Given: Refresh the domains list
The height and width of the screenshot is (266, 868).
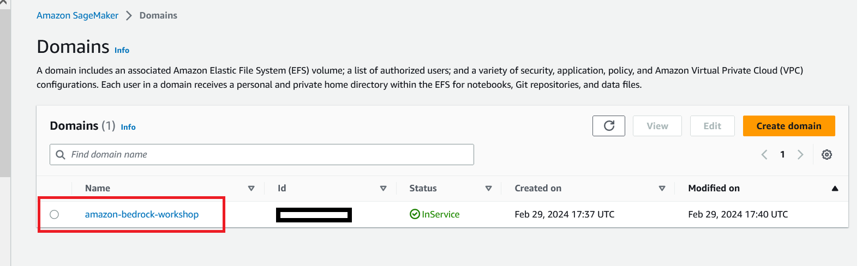Looking at the screenshot, I should click(x=609, y=126).
